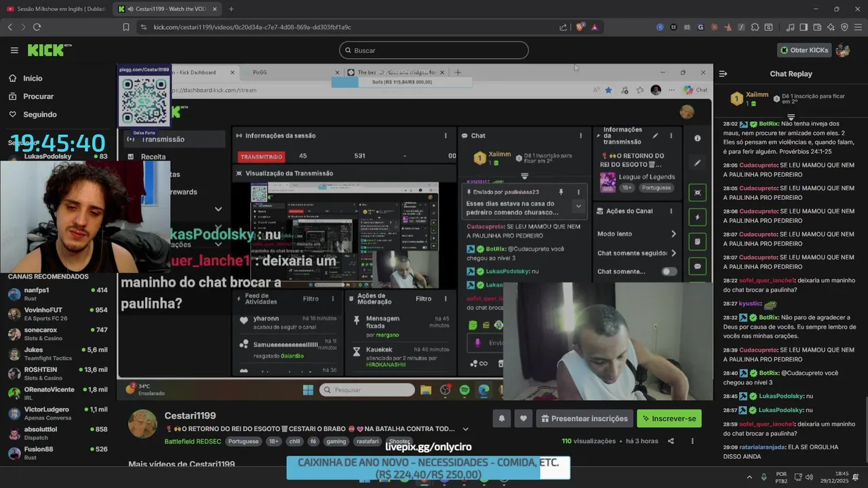Click the notification bell for Cestari1199
This screenshot has height=488, width=868.
(x=502, y=419)
